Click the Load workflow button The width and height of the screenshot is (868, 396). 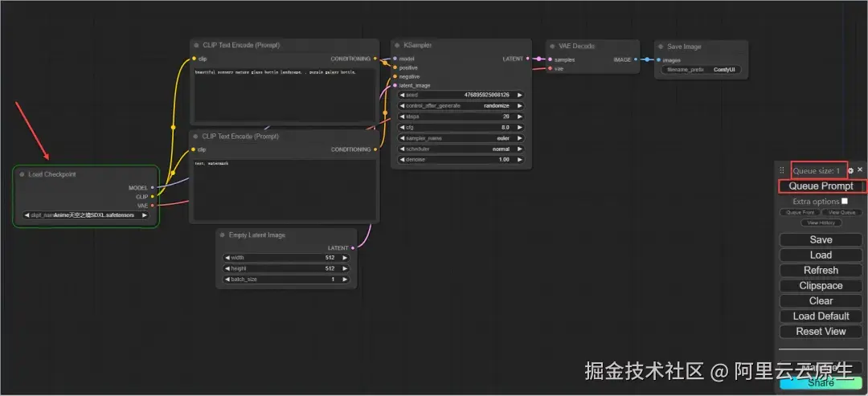click(x=821, y=255)
